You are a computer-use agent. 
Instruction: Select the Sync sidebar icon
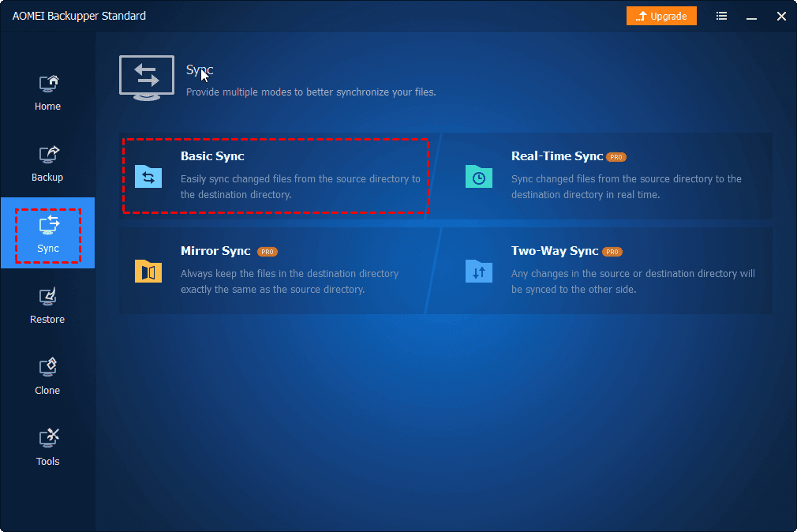[x=49, y=225]
